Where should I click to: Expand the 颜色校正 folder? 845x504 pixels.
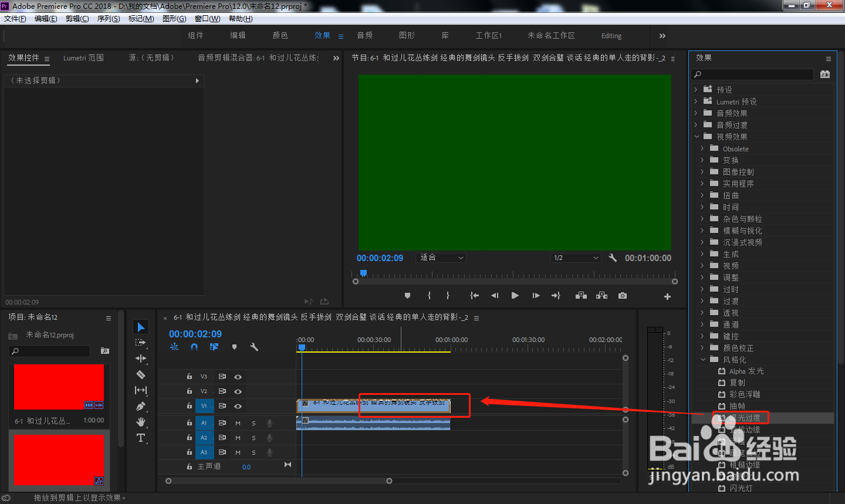(x=702, y=348)
